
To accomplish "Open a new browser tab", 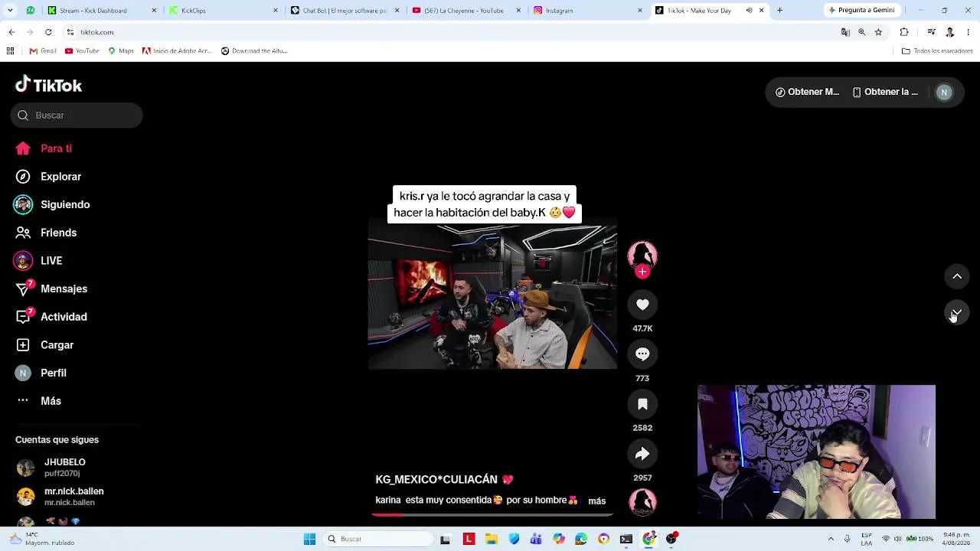I will click(x=779, y=11).
